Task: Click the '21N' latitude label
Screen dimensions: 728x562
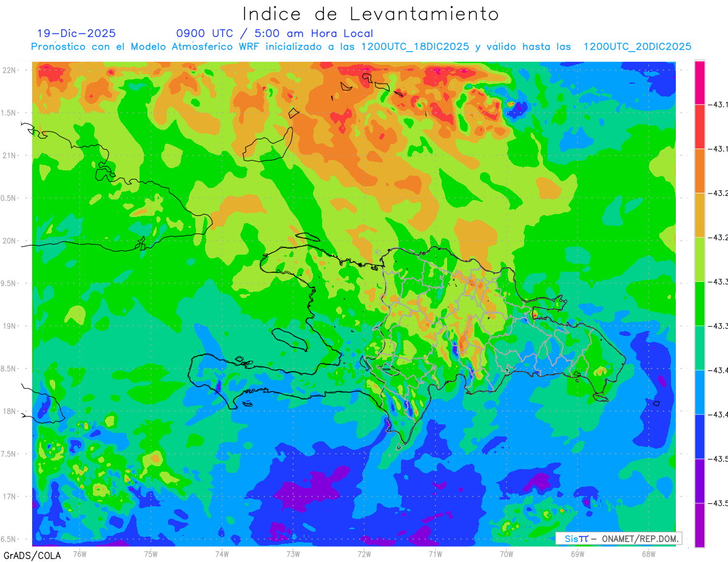Action: (x=10, y=155)
